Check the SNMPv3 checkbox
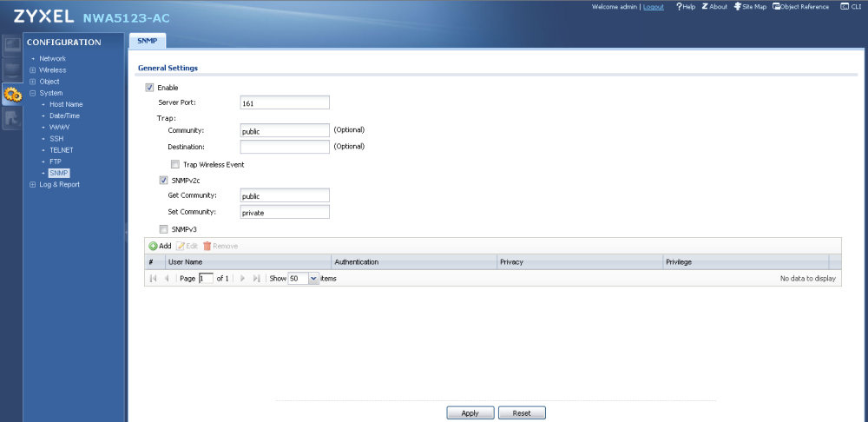This screenshot has width=868, height=422. 163,229
